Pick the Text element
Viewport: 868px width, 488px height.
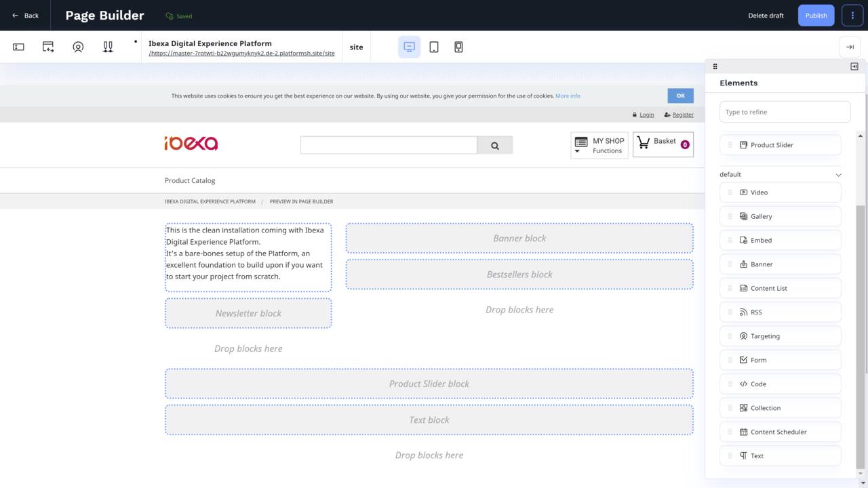[781, 455]
